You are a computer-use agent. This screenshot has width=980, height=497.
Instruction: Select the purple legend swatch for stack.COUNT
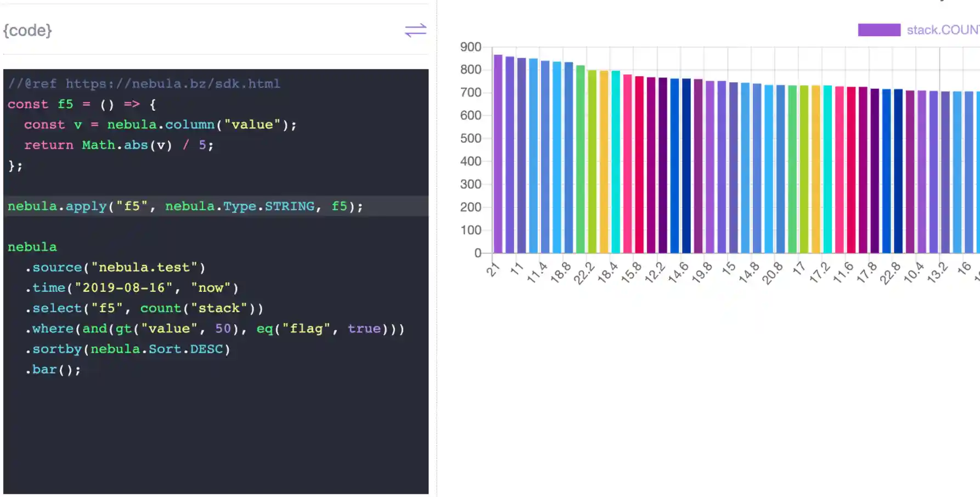[878, 29]
